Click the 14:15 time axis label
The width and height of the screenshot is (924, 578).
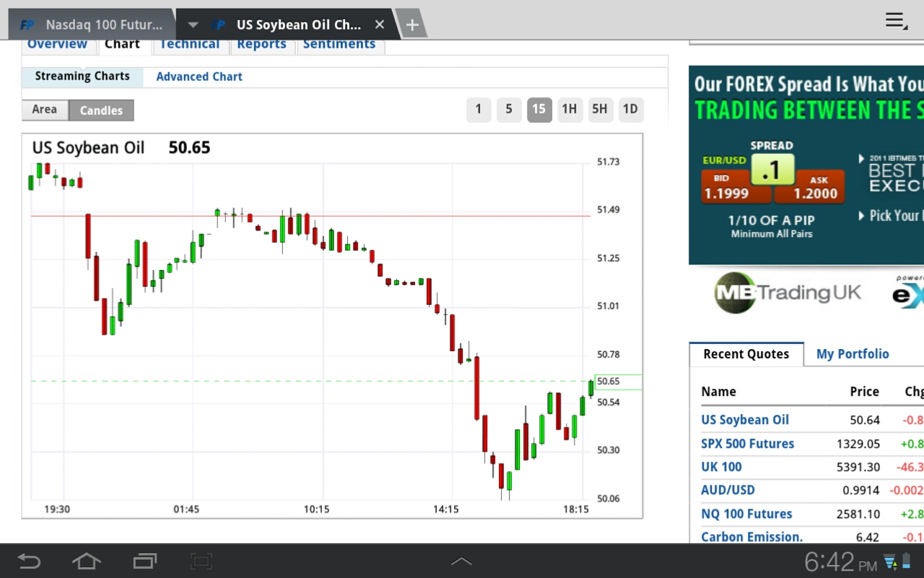(x=447, y=509)
